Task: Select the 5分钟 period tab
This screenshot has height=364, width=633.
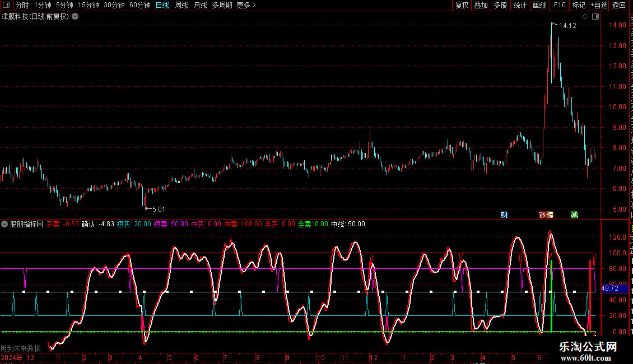Action: pos(64,5)
